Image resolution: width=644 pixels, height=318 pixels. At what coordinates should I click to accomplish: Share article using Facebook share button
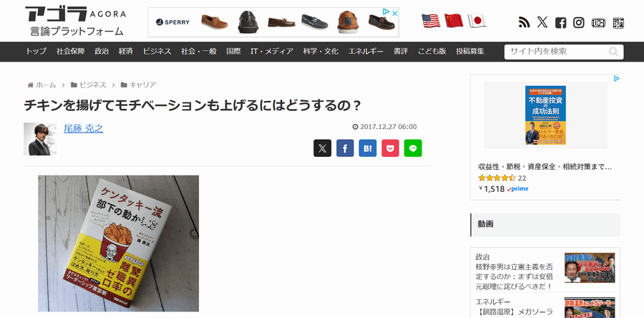tap(345, 148)
